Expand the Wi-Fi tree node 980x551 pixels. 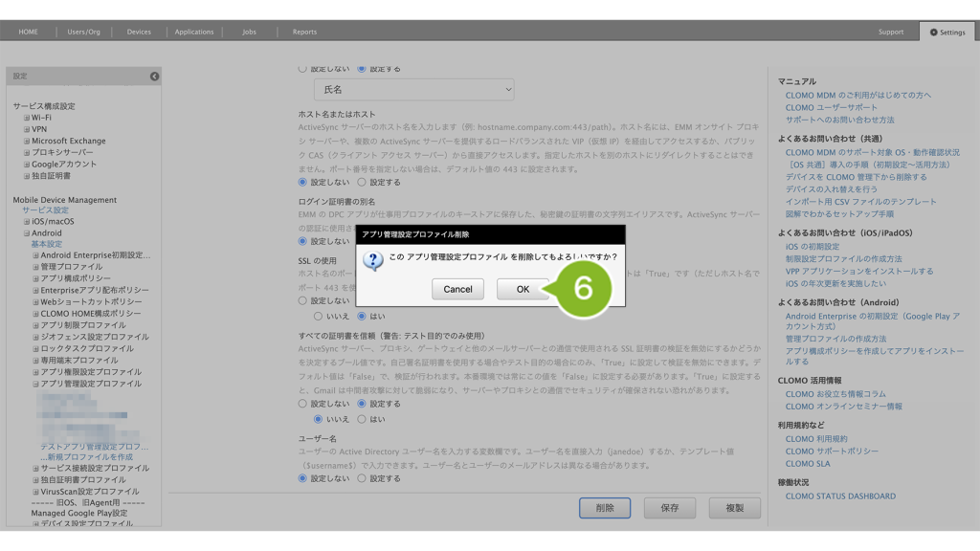27,118
